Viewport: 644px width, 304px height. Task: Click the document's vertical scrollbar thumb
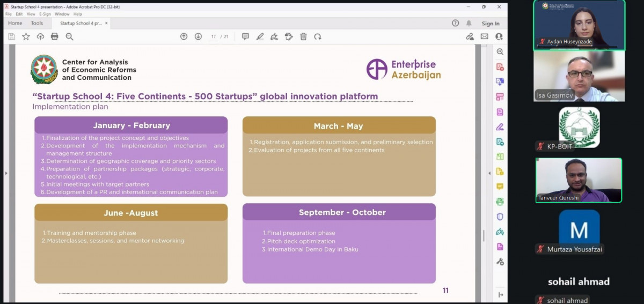point(483,235)
